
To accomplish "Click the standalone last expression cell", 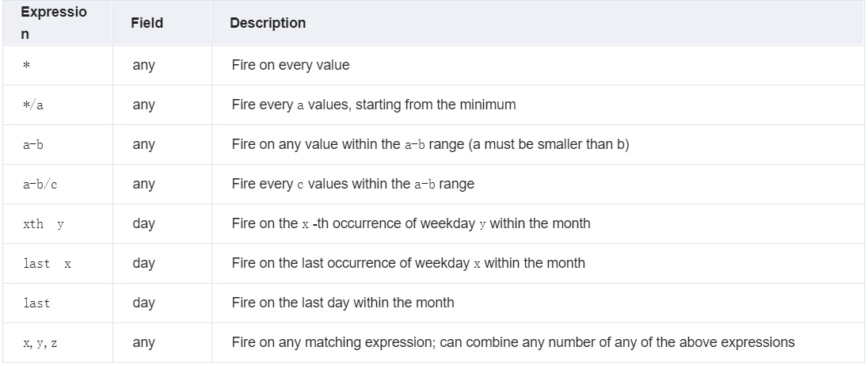I will pyautogui.click(x=36, y=303).
